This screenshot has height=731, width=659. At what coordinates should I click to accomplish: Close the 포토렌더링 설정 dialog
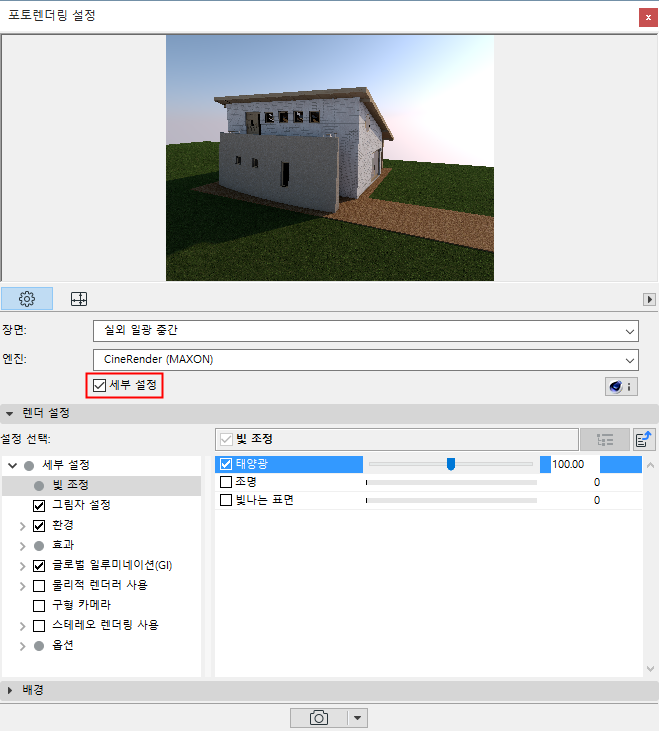[x=648, y=18]
